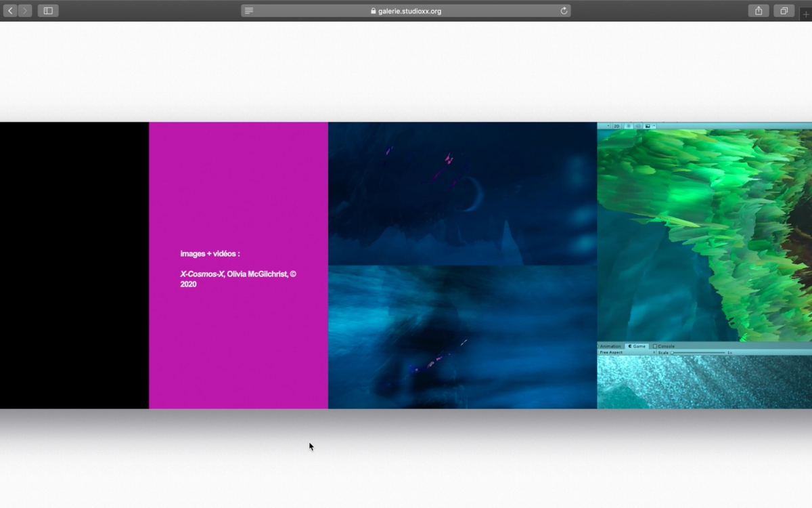Open the Share menu
Image resolution: width=812 pixels, height=508 pixels.
coord(759,11)
